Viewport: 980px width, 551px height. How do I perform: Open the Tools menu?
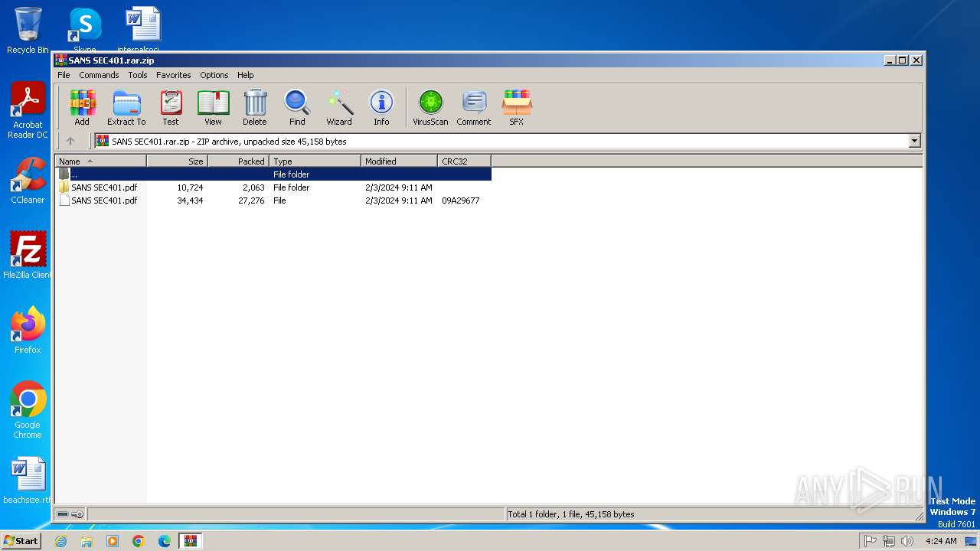(138, 75)
